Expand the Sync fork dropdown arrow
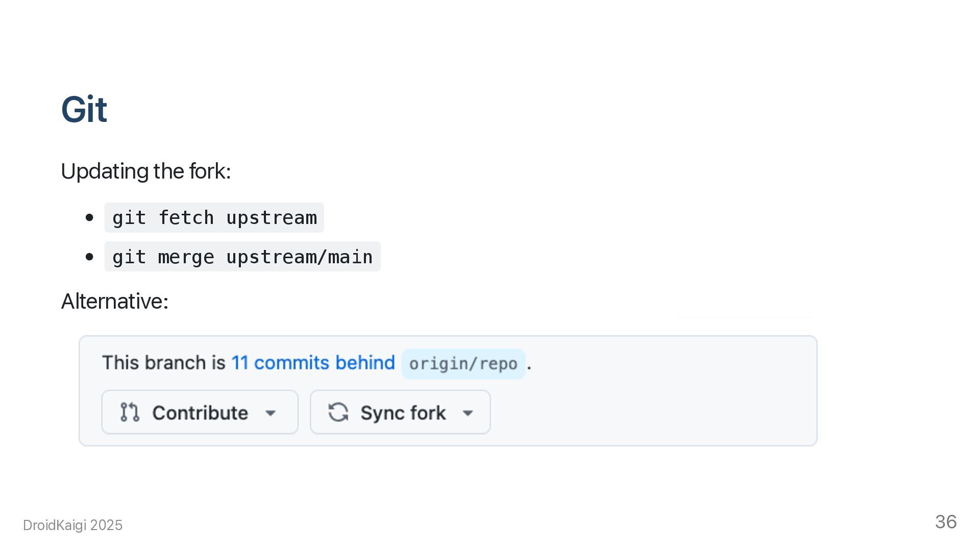 [x=468, y=413]
